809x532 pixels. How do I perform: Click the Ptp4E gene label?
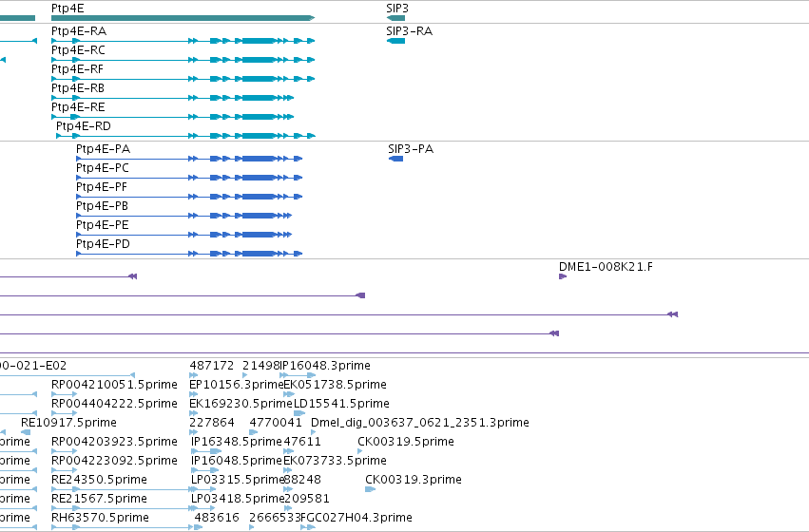[x=67, y=9]
